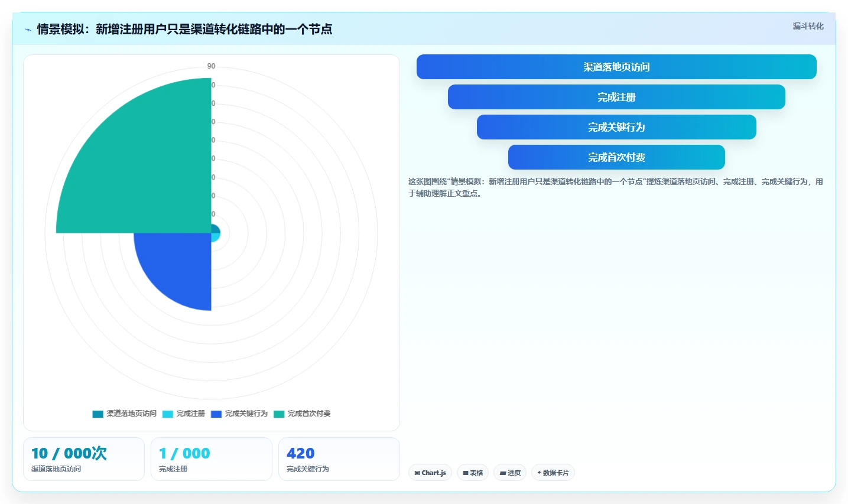The image size is (848, 504).
Task: Click the axis label 90 on chart
Action: (x=211, y=66)
